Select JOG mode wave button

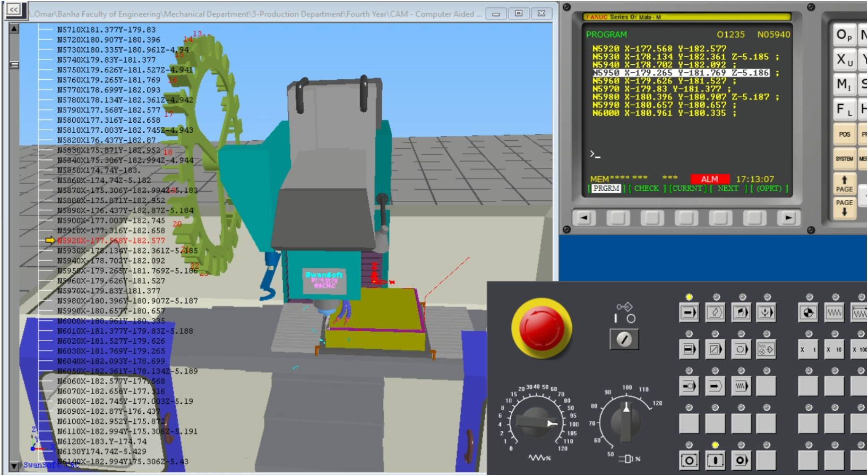point(834,312)
